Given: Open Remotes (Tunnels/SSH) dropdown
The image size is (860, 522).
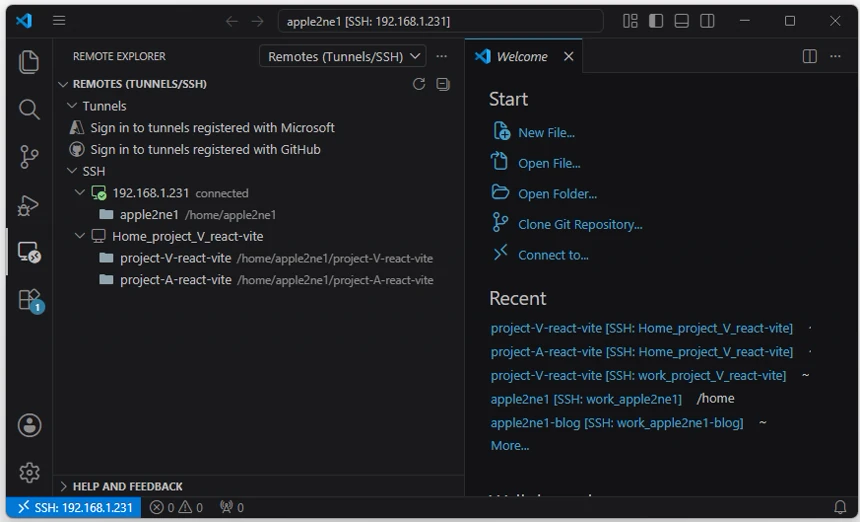Looking at the screenshot, I should pyautogui.click(x=343, y=56).
